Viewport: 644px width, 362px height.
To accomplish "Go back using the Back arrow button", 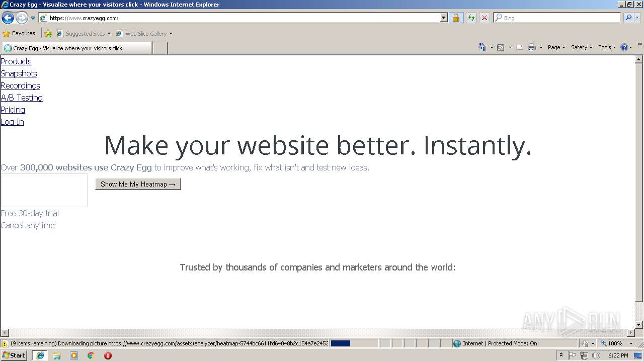I will [x=8, y=18].
